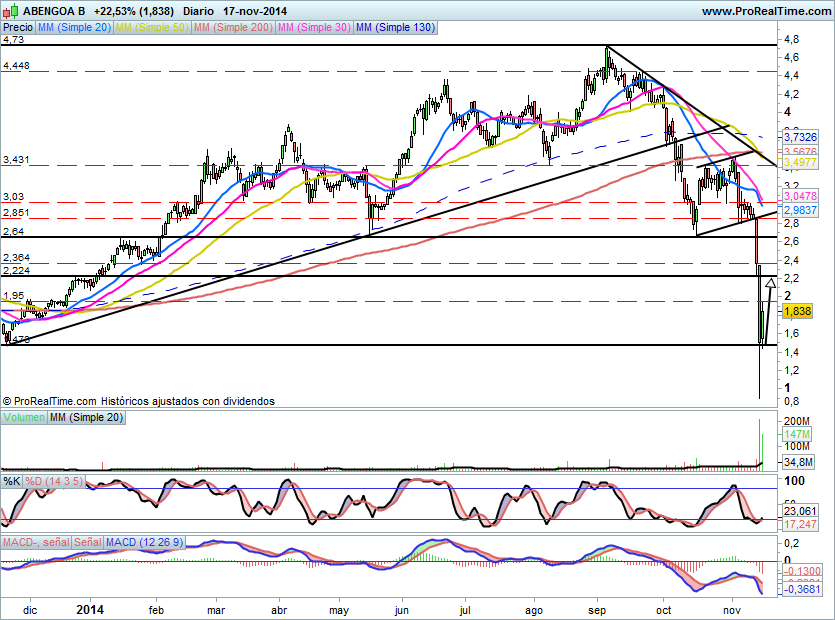Click the candlestick icon beside ABENGOA B
The image size is (835, 620).
[11, 11]
